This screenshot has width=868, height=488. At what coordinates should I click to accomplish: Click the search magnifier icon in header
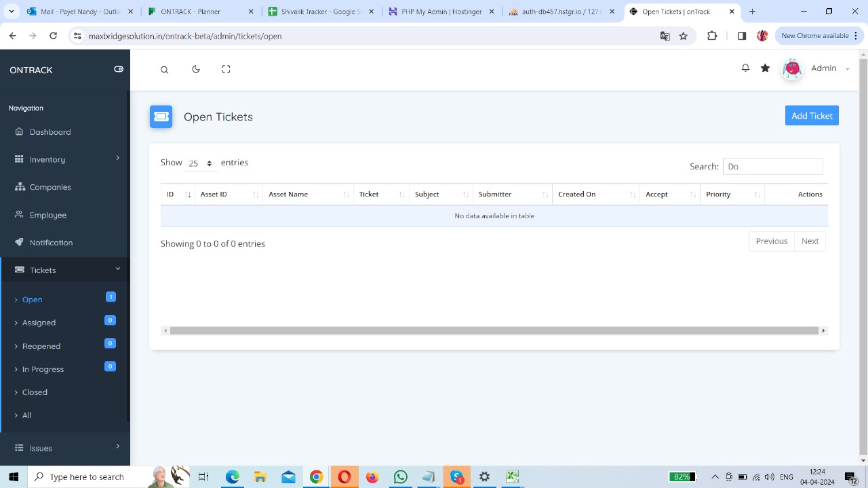164,70
